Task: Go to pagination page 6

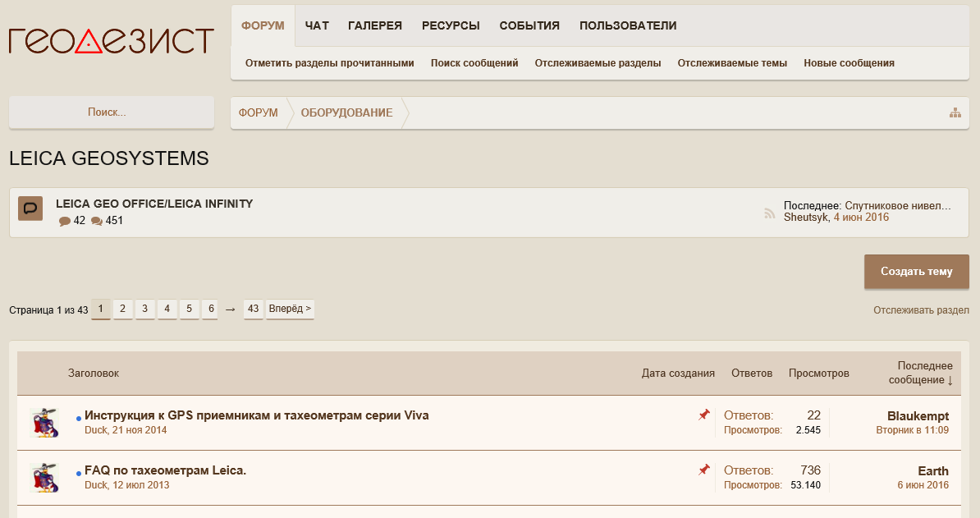Action: click(211, 309)
